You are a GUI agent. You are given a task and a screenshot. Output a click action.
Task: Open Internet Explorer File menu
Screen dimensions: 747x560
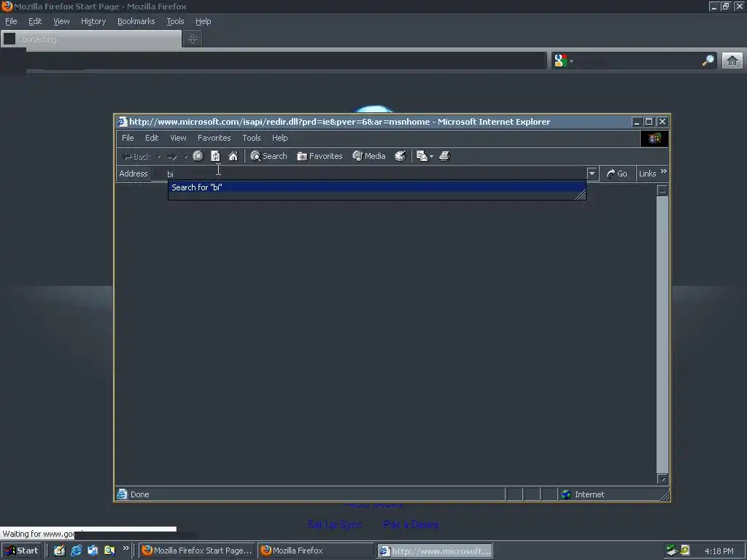point(128,138)
